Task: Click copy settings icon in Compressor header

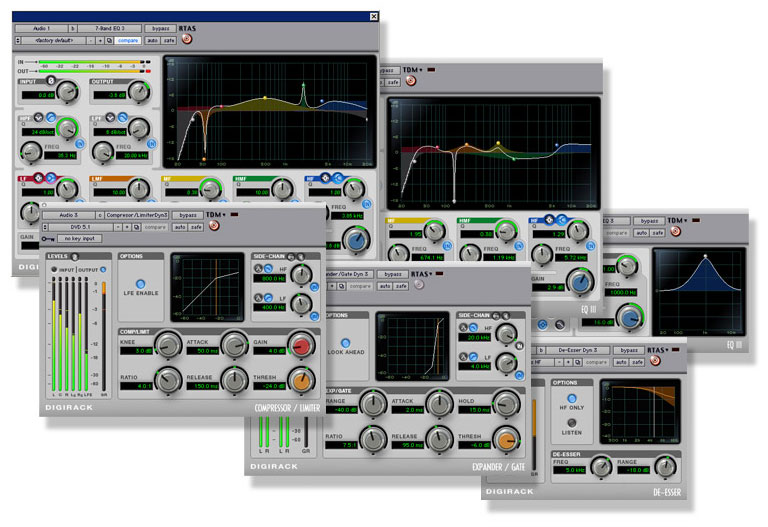Action: click(137, 227)
